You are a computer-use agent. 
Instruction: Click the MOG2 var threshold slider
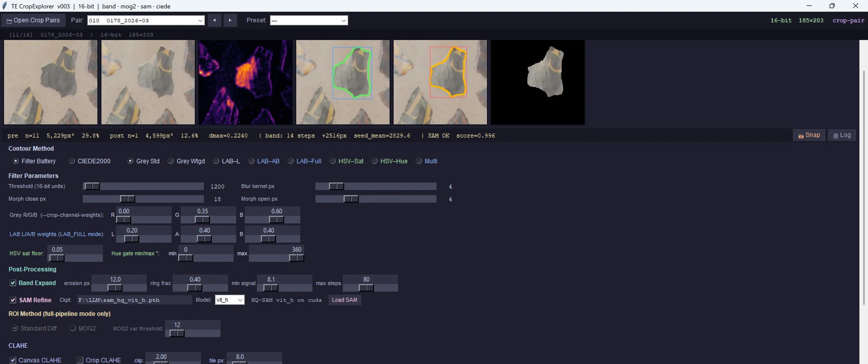193,333
